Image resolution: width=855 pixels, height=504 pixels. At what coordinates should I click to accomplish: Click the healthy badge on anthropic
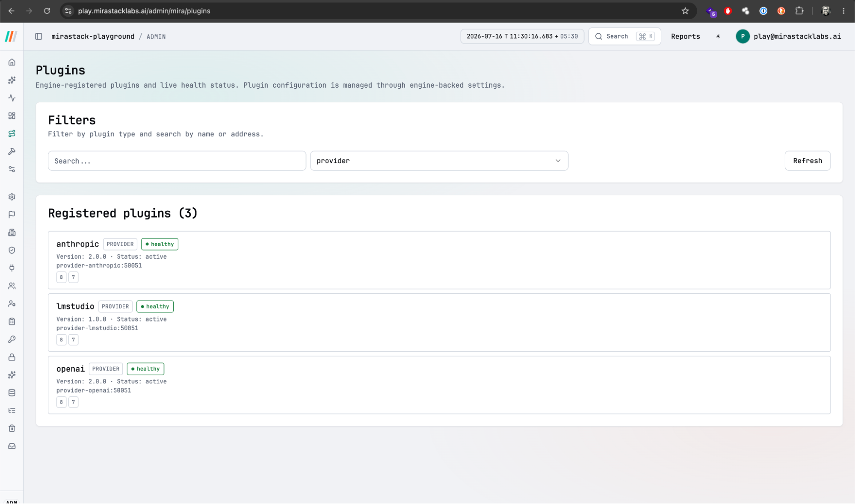point(160,244)
